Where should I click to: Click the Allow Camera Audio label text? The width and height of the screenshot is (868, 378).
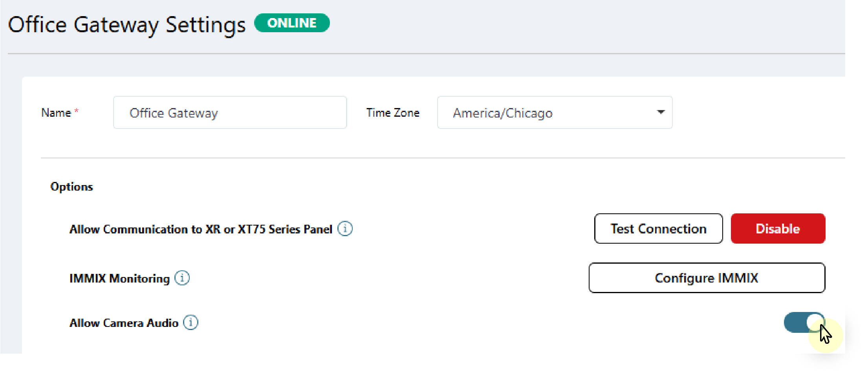(124, 323)
